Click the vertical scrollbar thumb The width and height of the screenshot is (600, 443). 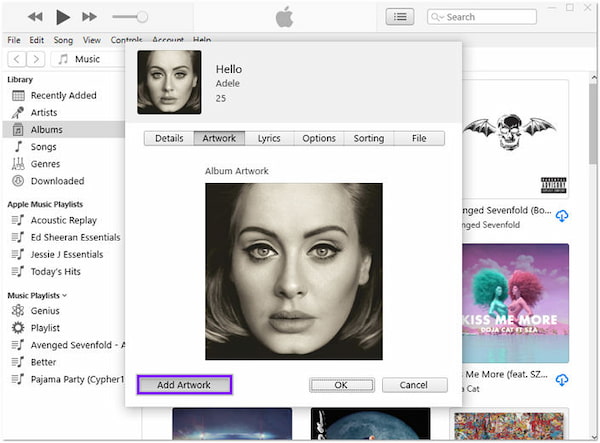tap(593, 124)
